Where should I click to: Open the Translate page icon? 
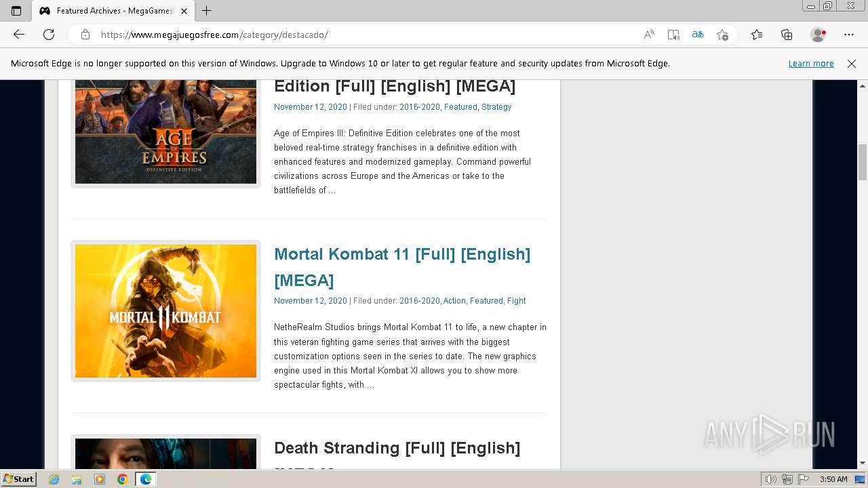point(698,35)
